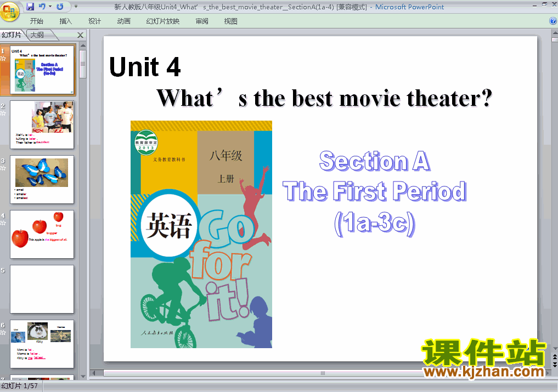Go to next slide with double-down arrow
The height and width of the screenshot is (392, 558).
pos(555,364)
